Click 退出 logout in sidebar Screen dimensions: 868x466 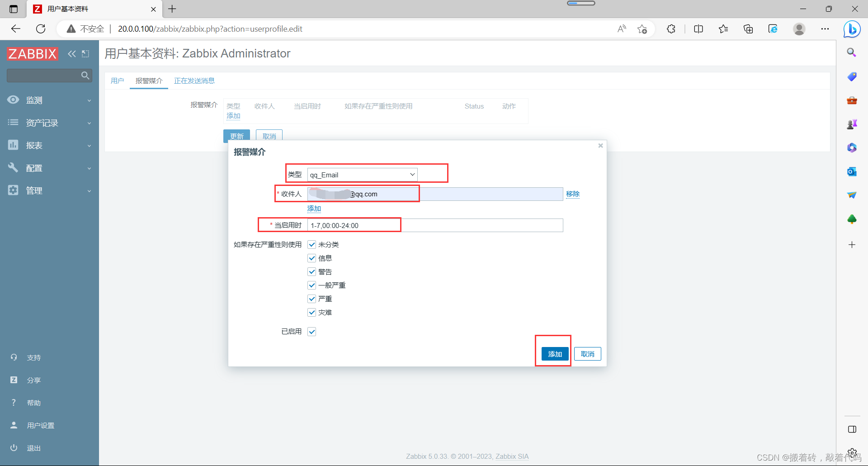point(33,448)
